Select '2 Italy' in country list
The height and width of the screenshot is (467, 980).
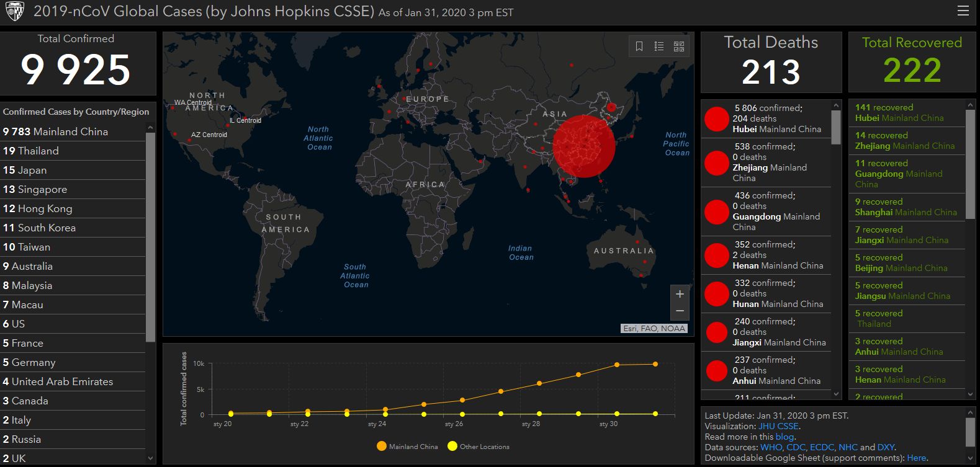(73, 420)
